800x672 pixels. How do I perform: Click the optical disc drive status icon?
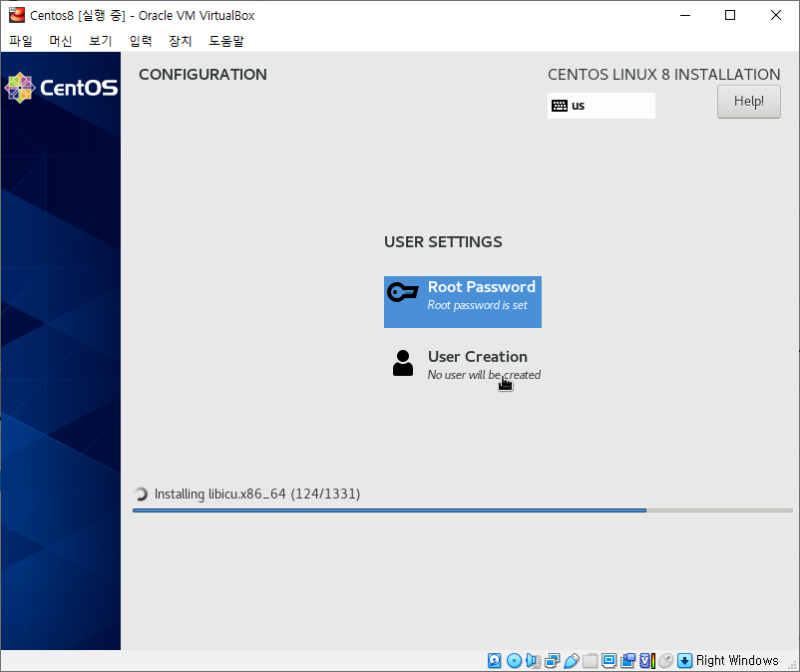[514, 661]
